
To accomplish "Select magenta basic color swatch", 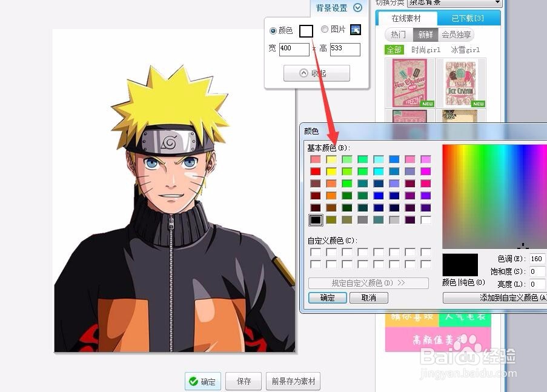I will 426,171.
